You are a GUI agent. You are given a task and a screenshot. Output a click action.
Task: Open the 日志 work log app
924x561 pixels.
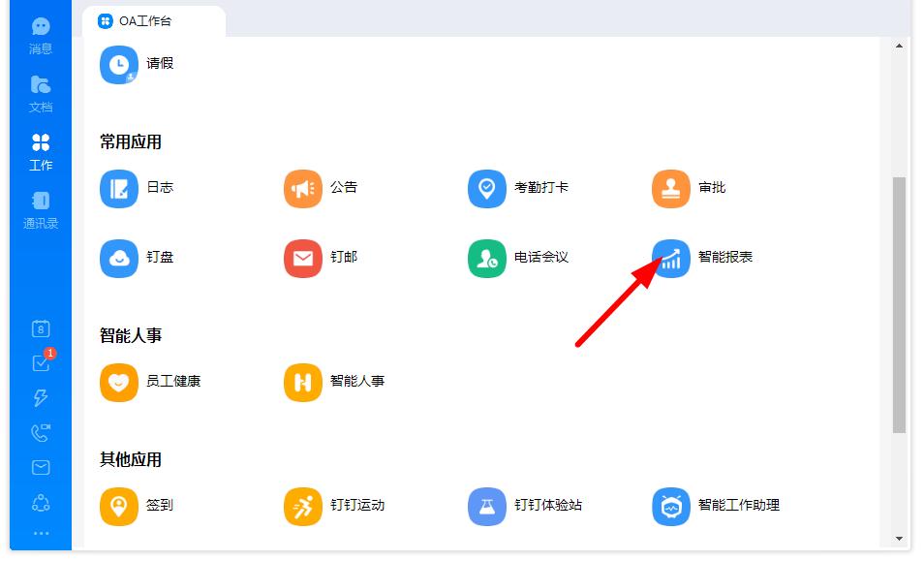click(x=139, y=189)
